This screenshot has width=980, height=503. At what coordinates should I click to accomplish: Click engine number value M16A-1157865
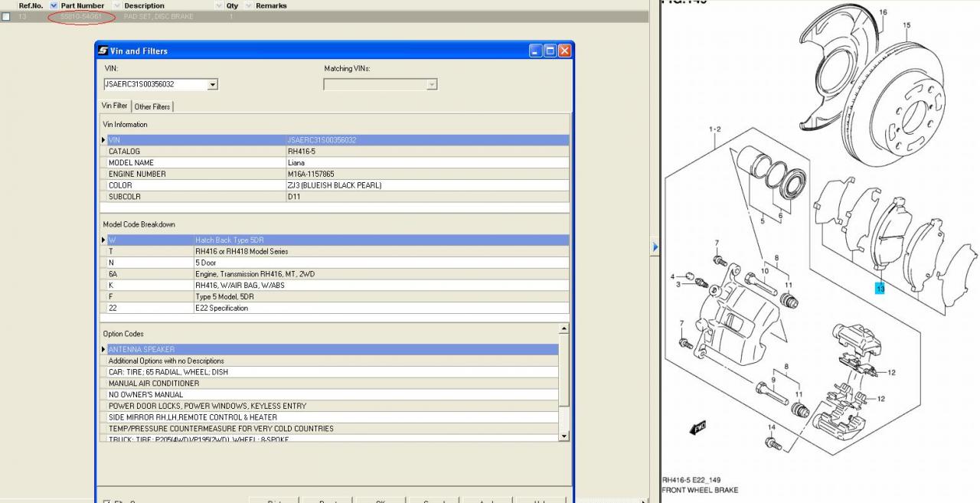311,174
